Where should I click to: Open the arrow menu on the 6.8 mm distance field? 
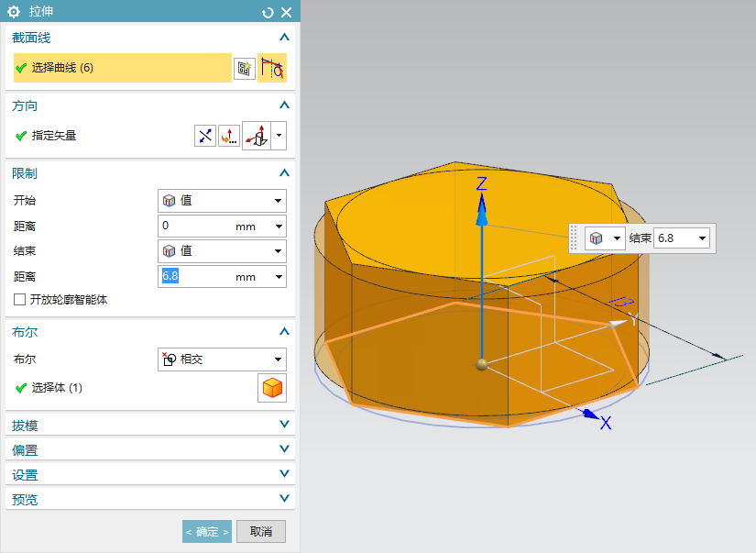(x=279, y=277)
